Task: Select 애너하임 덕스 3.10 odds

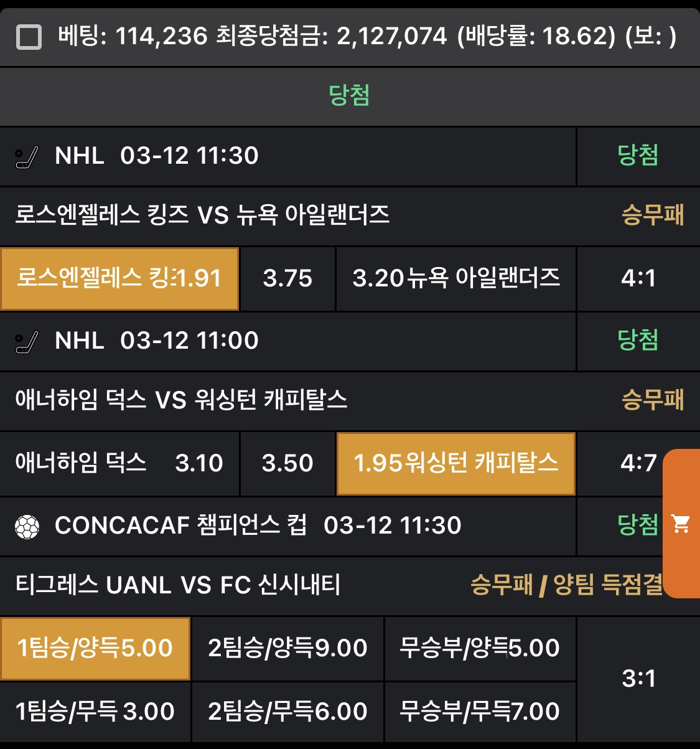Action: click(119, 463)
